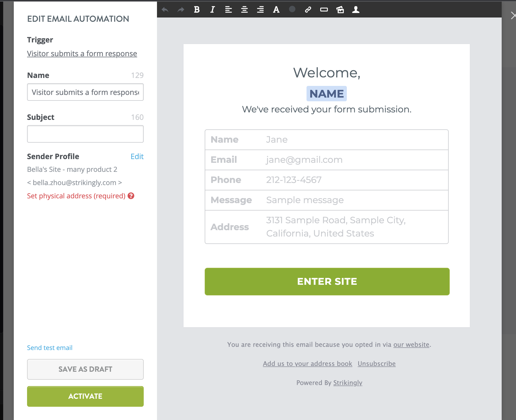The height and width of the screenshot is (420, 516).
Task: Align text to the left
Action: pyautogui.click(x=228, y=10)
